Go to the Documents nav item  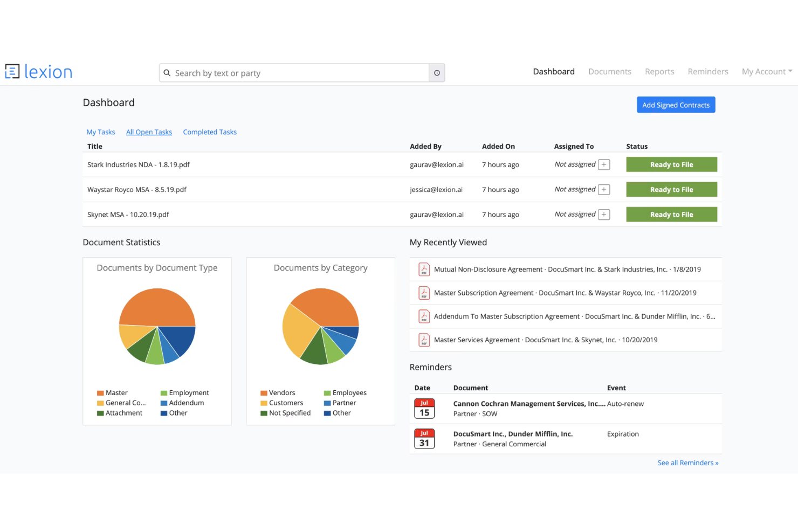[610, 72]
